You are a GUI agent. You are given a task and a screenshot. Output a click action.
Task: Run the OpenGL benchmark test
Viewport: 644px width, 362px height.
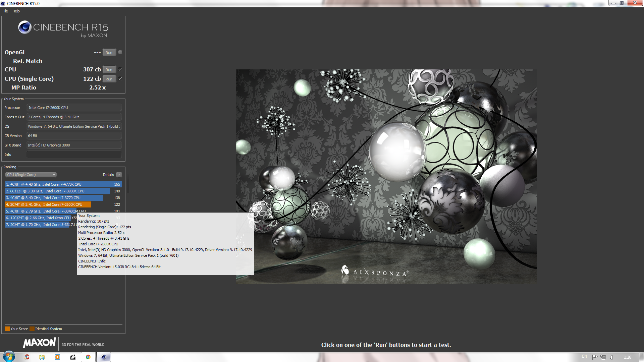pos(109,53)
